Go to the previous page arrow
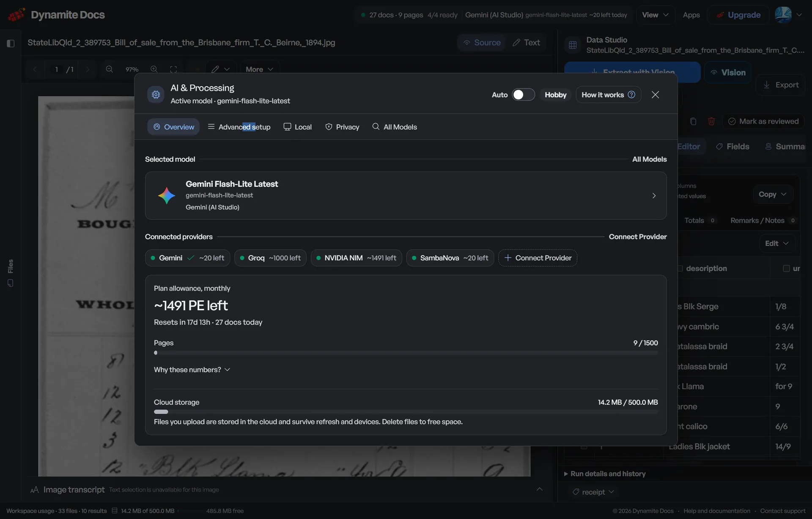Screen dimensions: 812x519 click(35, 69)
